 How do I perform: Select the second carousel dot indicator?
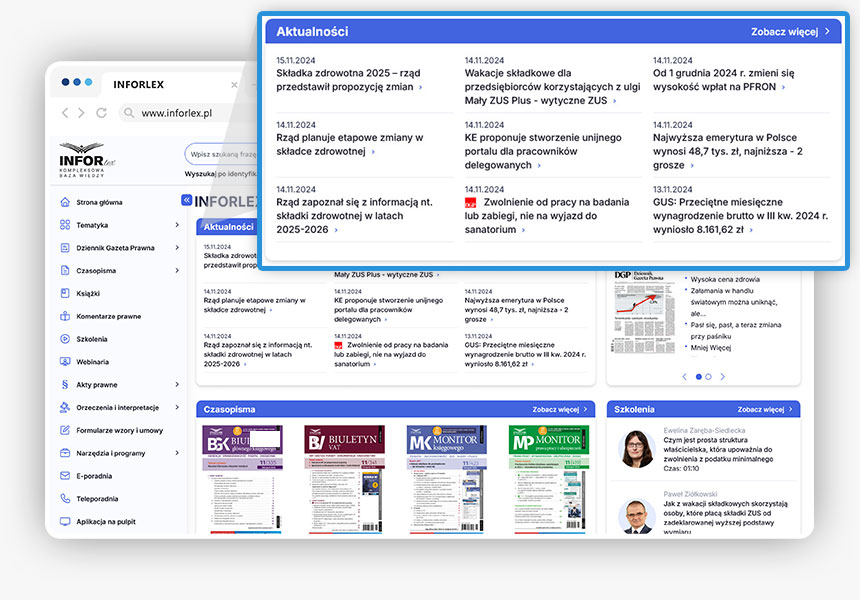point(708,377)
